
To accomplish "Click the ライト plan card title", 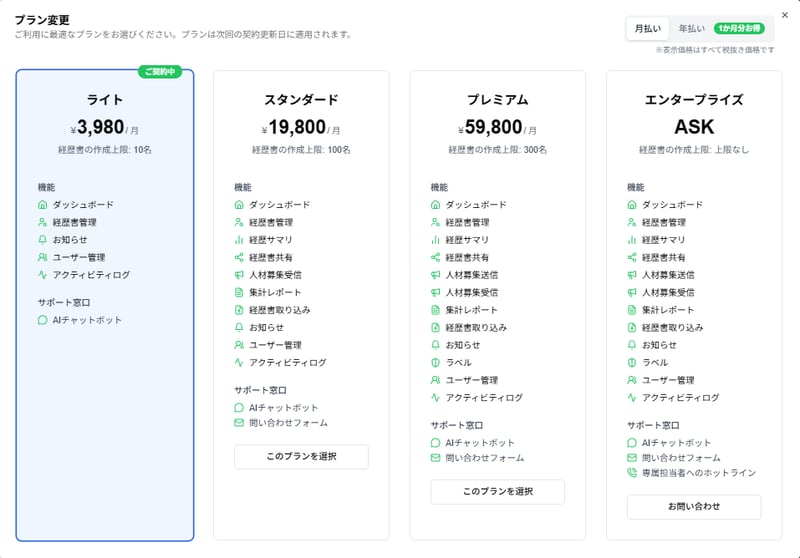I will [x=105, y=100].
